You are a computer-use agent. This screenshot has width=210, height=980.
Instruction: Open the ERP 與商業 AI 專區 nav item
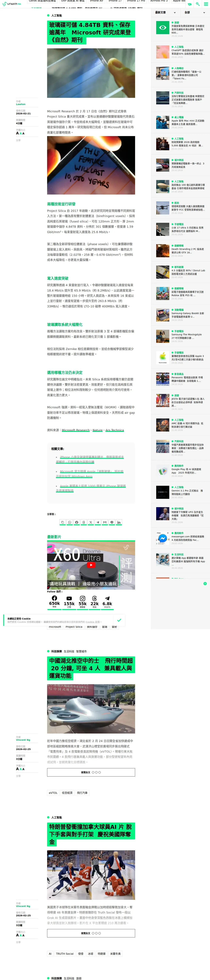point(73,1)
